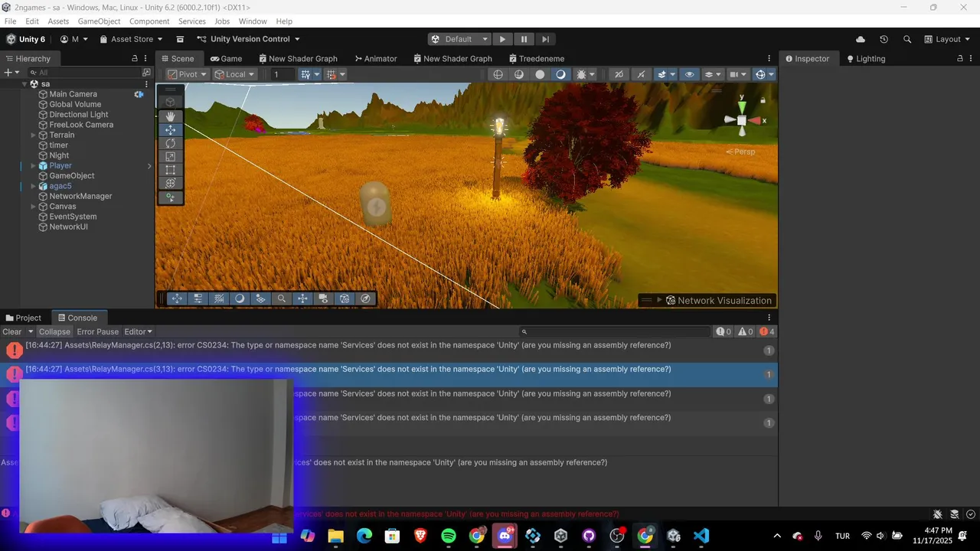The width and height of the screenshot is (980, 551).
Task: Open the Unity Cloud icon
Action: [861, 39]
